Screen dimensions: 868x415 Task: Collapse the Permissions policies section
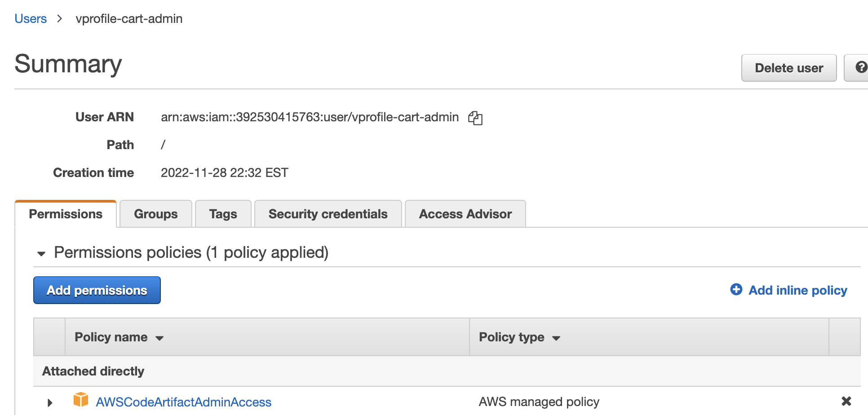pyautogui.click(x=41, y=254)
